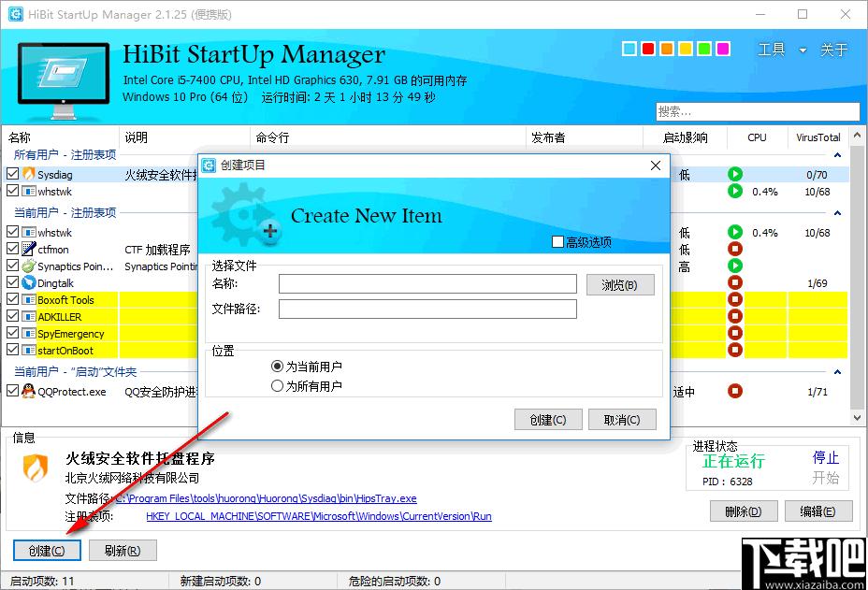Click the QQProtect penguin icon
Screen dimensions: 868x590
click(x=29, y=391)
